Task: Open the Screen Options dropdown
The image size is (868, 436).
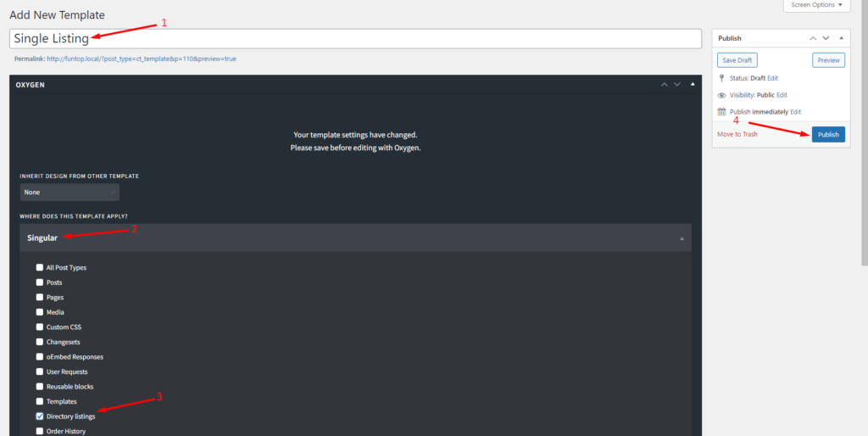Action: (816, 5)
